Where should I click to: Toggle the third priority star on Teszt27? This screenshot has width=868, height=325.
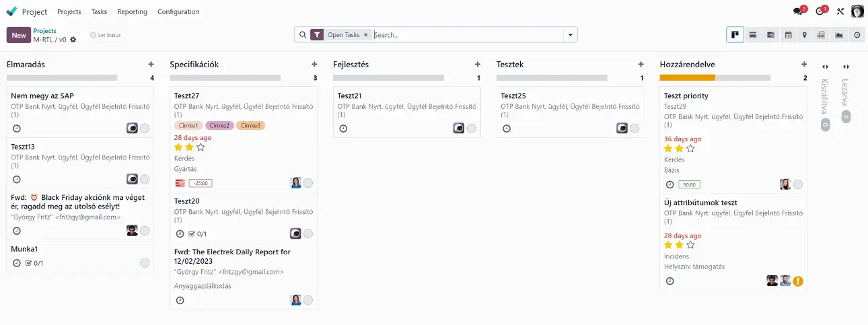(201, 147)
